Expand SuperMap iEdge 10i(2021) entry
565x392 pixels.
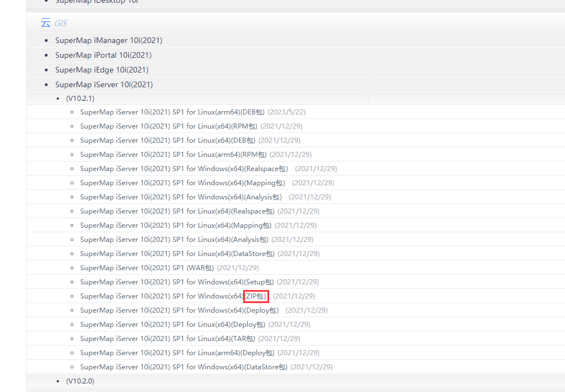click(101, 70)
